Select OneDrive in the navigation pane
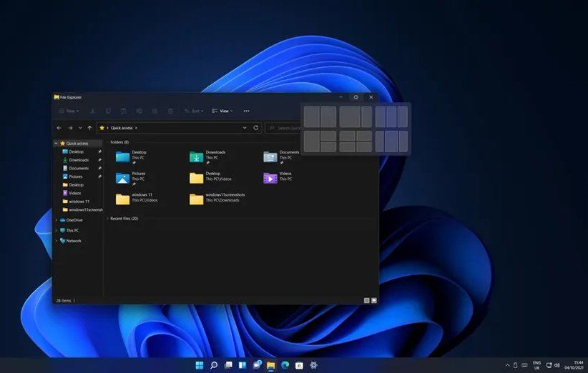This screenshot has height=373, width=588. (74, 220)
